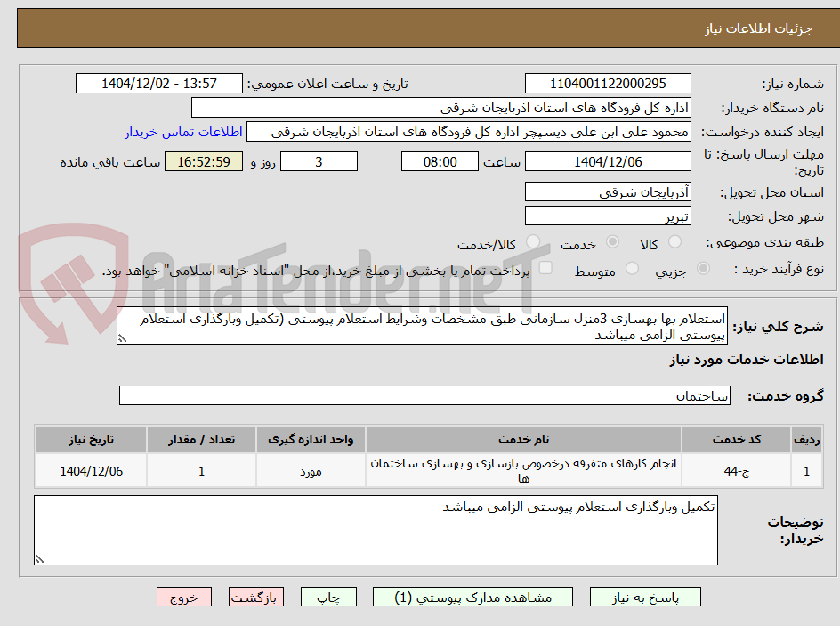
Task: Click the تعداد / مقدار column header
Action: tap(201, 440)
